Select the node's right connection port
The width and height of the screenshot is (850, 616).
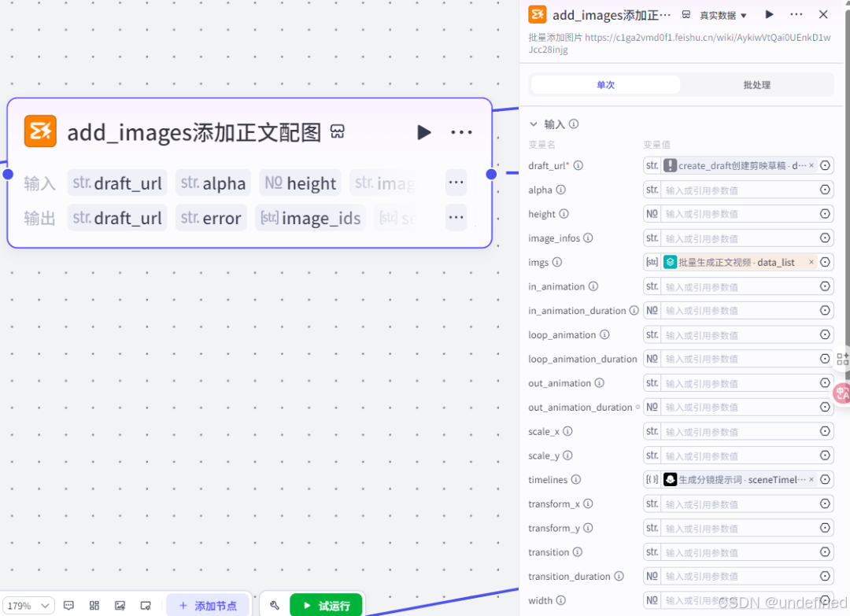tap(491, 174)
